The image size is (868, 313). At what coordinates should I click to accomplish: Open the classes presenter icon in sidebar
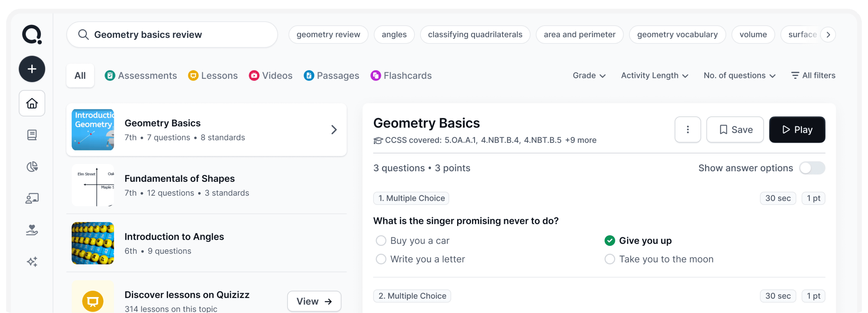[32, 198]
